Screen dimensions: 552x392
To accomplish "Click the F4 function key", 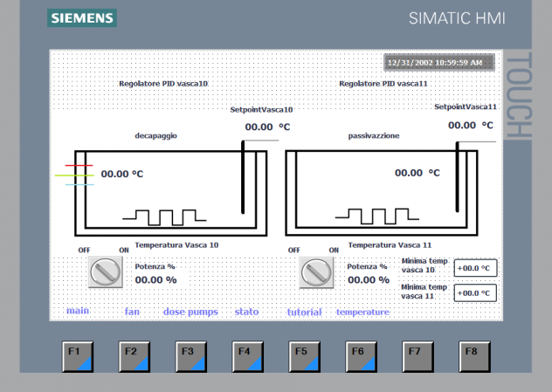I will click(x=248, y=356).
